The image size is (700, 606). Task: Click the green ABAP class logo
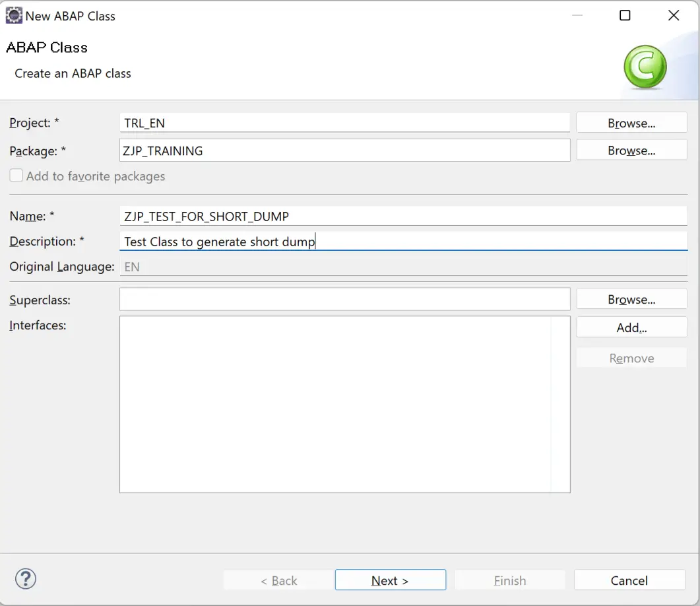645,66
